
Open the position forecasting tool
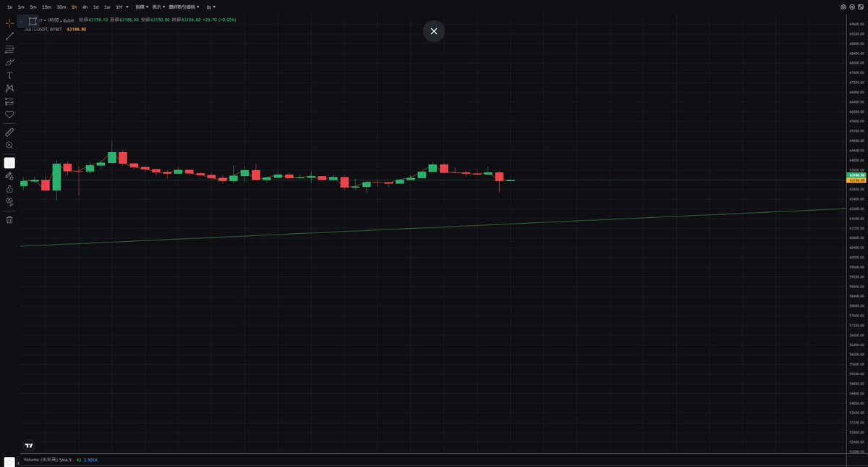tap(9, 101)
